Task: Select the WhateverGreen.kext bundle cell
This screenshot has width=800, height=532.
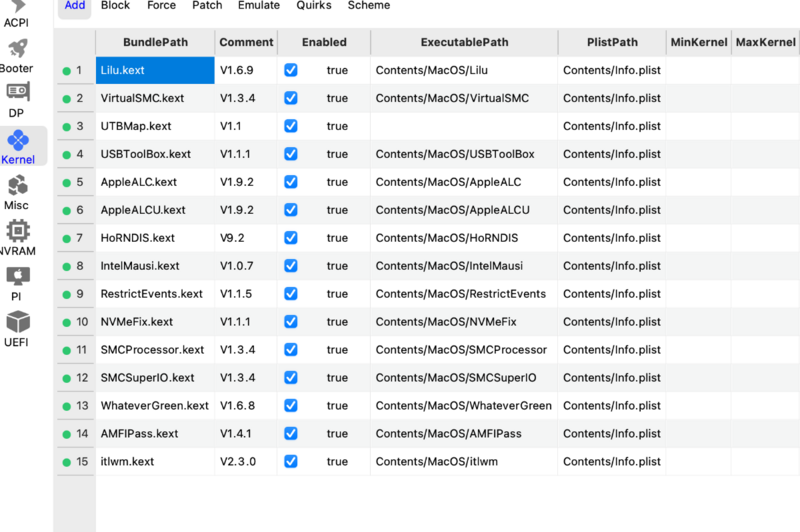Action: pyautogui.click(x=155, y=406)
